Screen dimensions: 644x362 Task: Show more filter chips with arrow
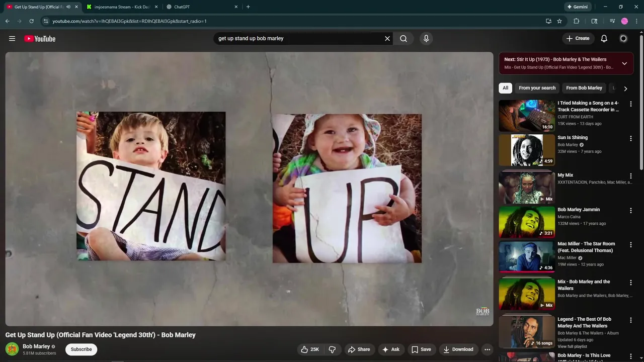[625, 88]
